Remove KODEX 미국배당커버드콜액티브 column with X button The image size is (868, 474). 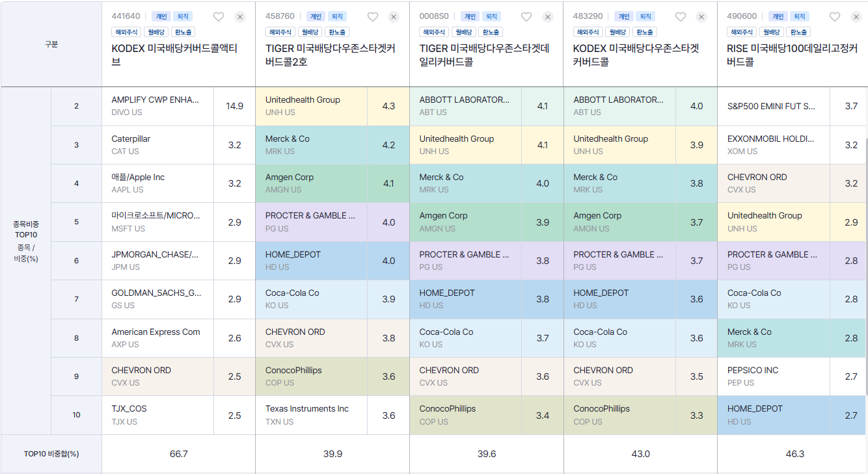tap(240, 17)
